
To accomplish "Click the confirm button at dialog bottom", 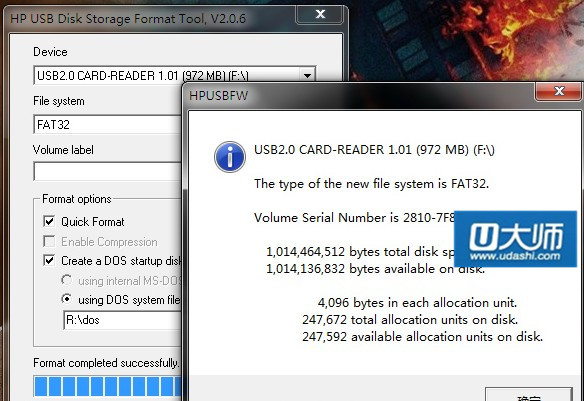I will (x=529, y=395).
